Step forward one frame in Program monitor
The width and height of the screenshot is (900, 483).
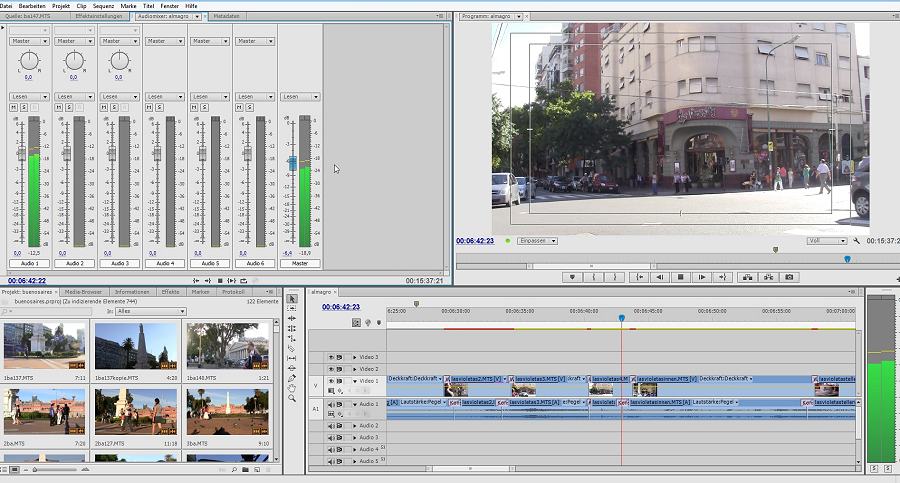pos(702,277)
